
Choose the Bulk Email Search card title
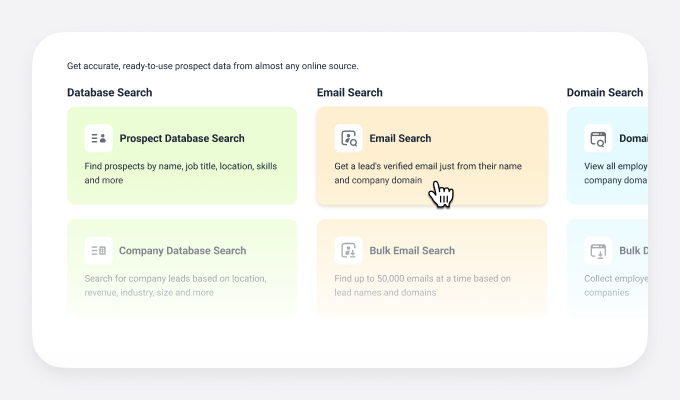pyautogui.click(x=412, y=251)
